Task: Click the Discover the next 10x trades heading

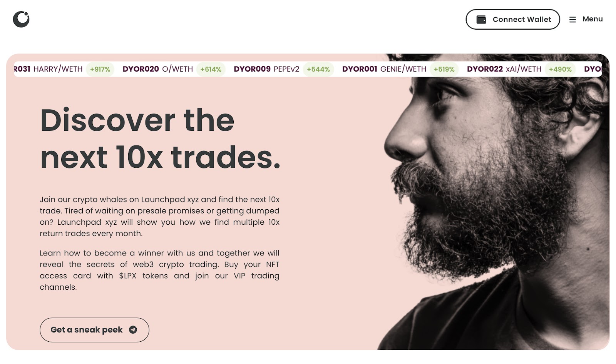Action: pos(160,139)
